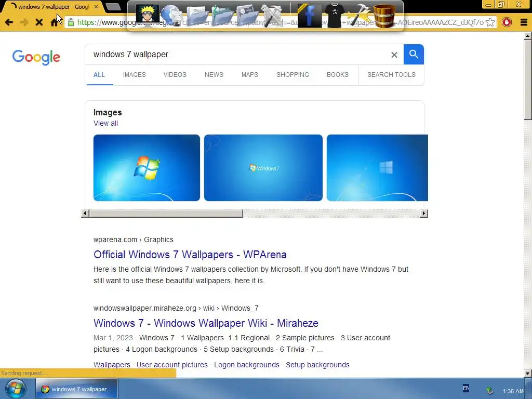Select the ALL search tab
This screenshot has width=532, height=399.
(99, 75)
